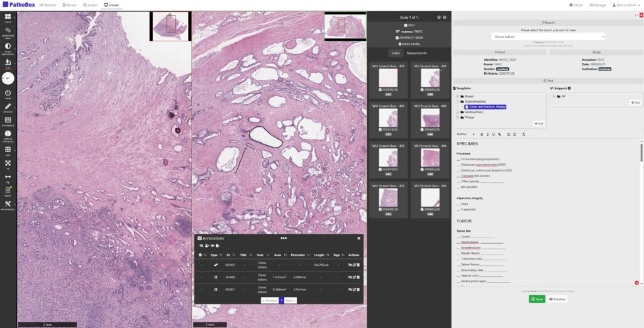Select the Annotate pencil tool
This screenshot has width=644, height=328.
[8, 107]
